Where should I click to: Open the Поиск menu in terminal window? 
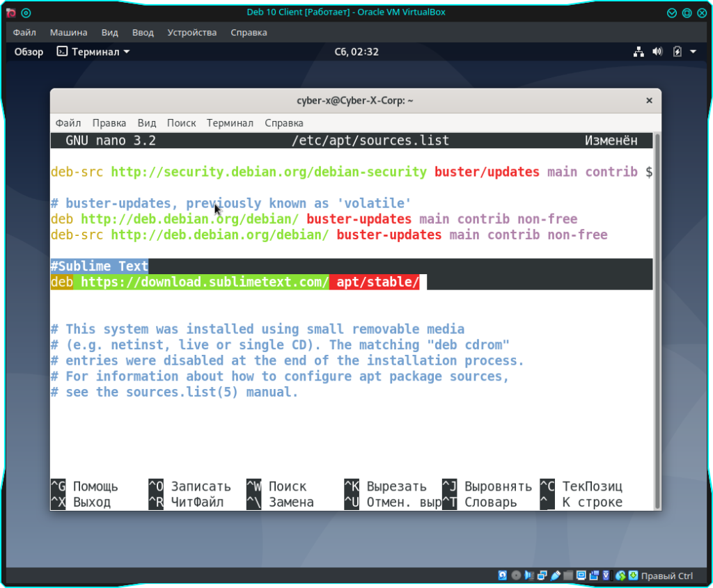(x=181, y=123)
